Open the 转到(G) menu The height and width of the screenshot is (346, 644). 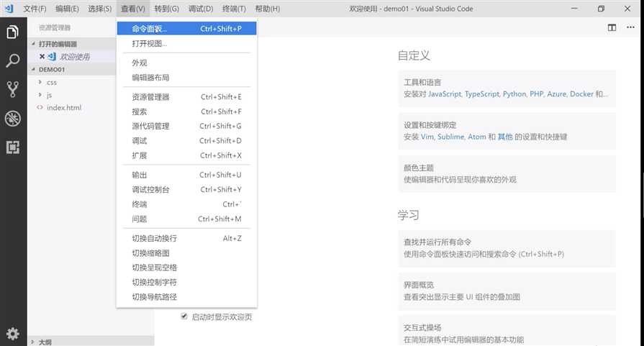[166, 9]
